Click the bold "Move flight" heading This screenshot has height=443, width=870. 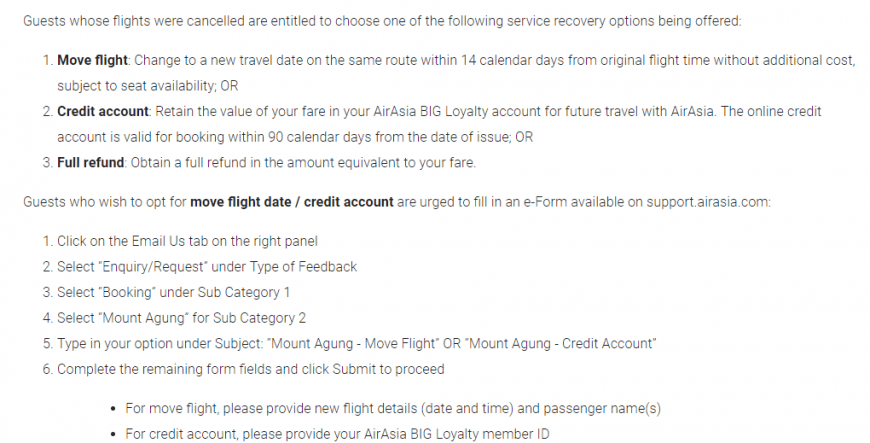pos(92,60)
